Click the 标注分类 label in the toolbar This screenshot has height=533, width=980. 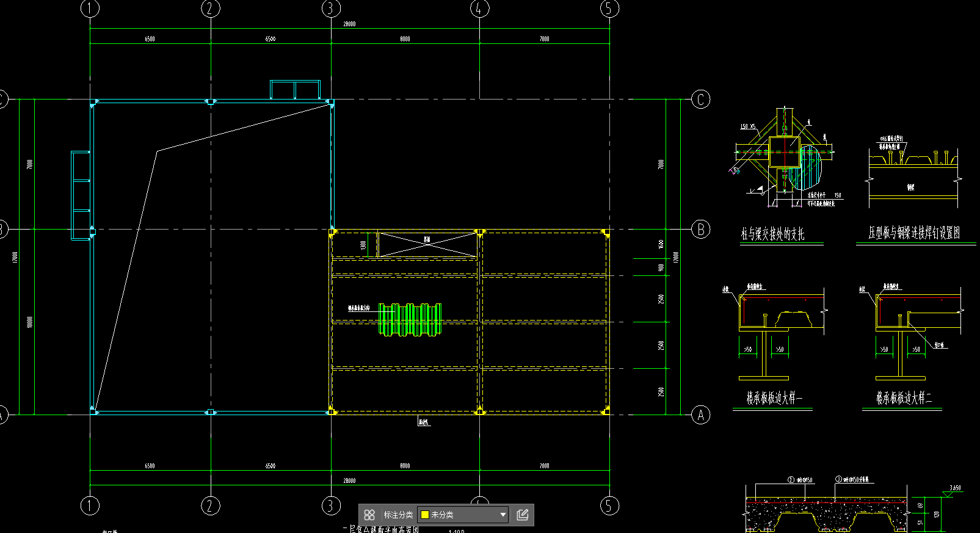point(398,515)
